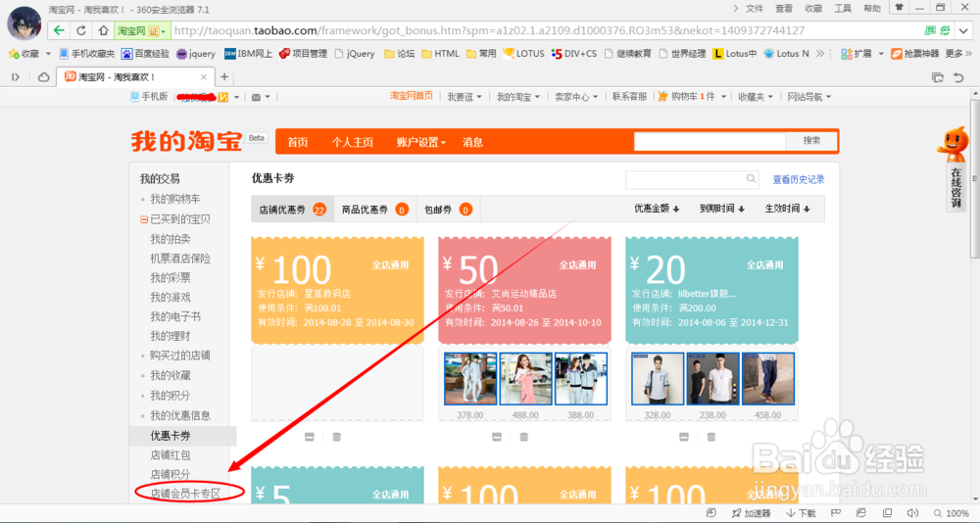Open 店铺红包 in sidebar
The image size is (980, 523).
click(170, 454)
